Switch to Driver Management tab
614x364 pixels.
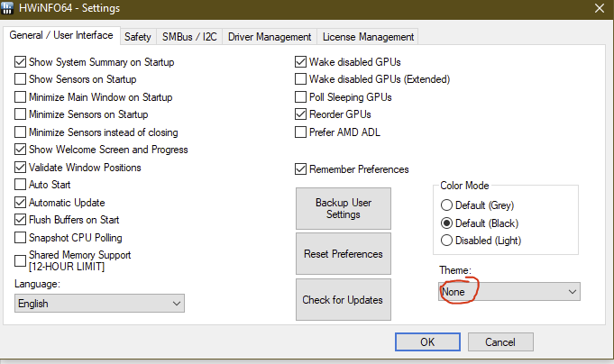coord(270,37)
